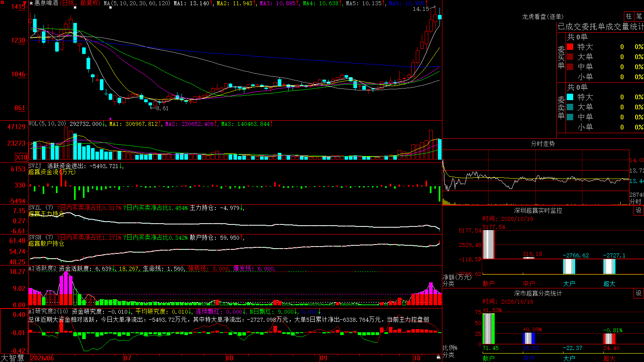Click the star icon beside 惠泉啤酒

(31, 3)
